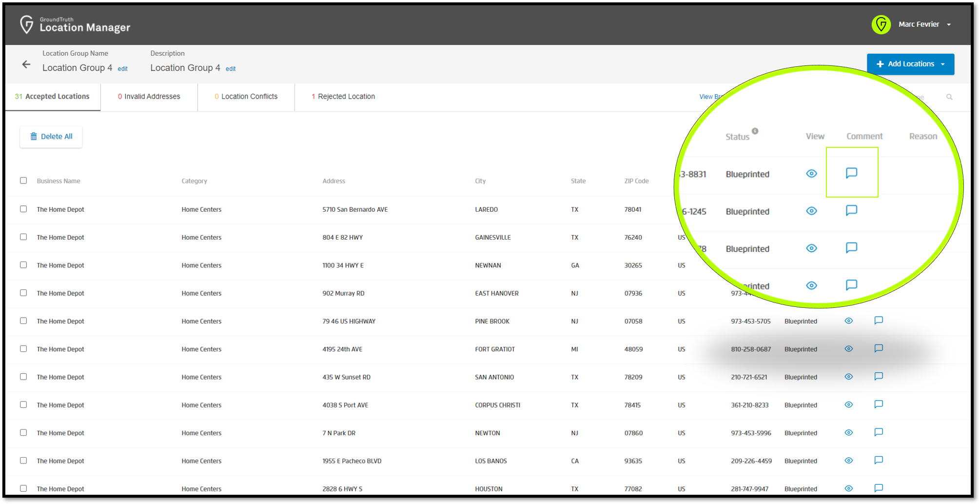Click the Delete All button
Image resolution: width=980 pixels, height=504 pixels.
click(51, 137)
